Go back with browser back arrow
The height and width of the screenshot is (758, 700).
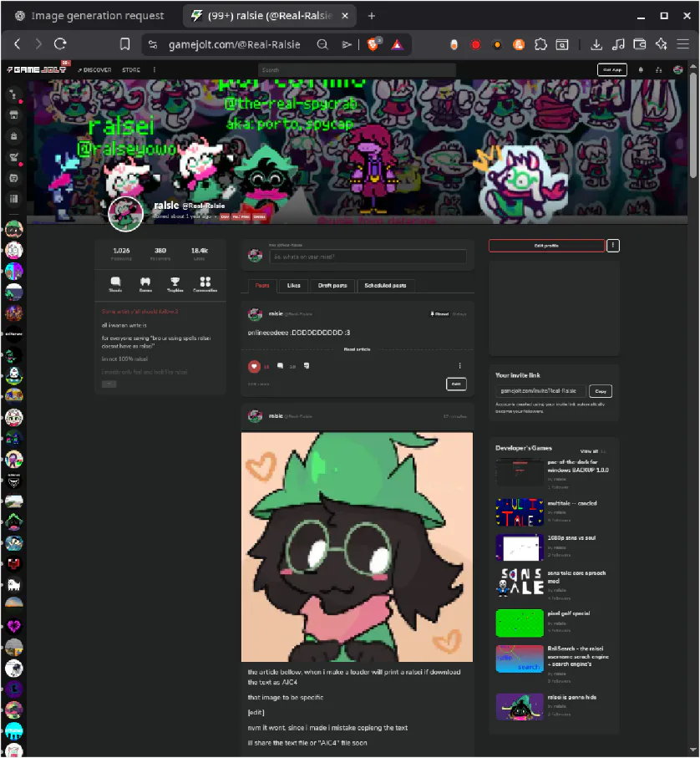coord(18,44)
